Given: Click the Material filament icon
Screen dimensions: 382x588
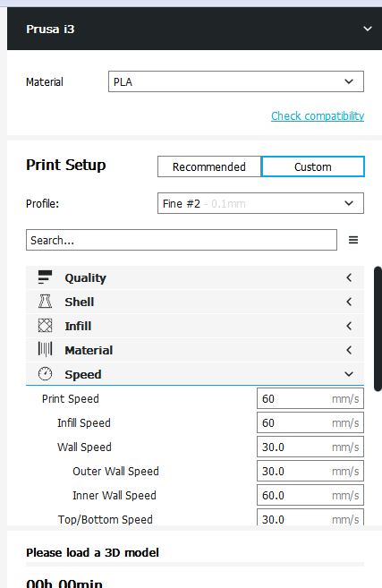Looking at the screenshot, I should [45, 350].
